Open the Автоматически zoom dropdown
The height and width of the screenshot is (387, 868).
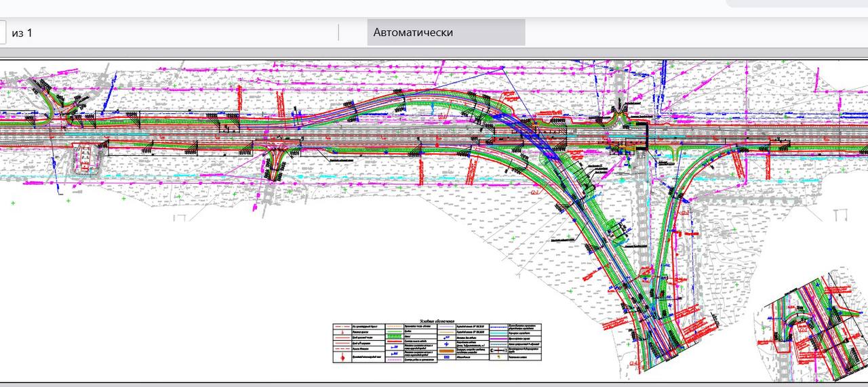click(446, 33)
